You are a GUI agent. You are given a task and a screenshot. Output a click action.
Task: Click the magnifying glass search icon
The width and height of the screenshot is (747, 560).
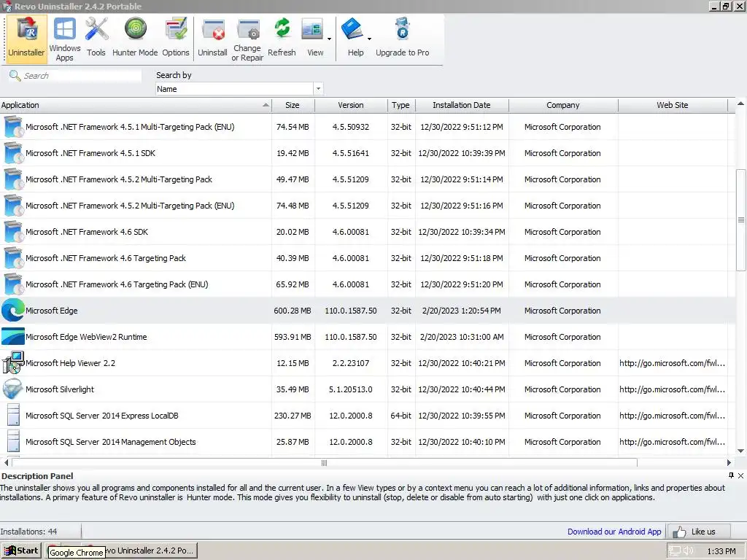click(15, 76)
